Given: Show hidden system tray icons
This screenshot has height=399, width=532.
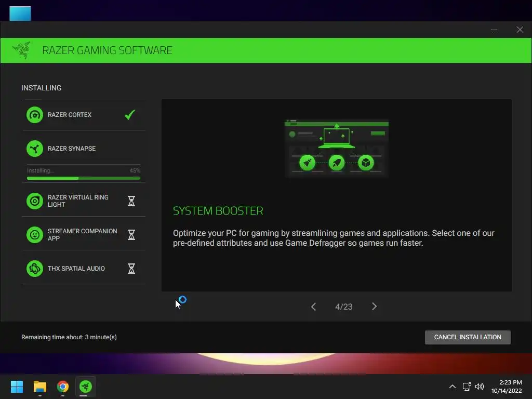Looking at the screenshot, I should point(453,387).
